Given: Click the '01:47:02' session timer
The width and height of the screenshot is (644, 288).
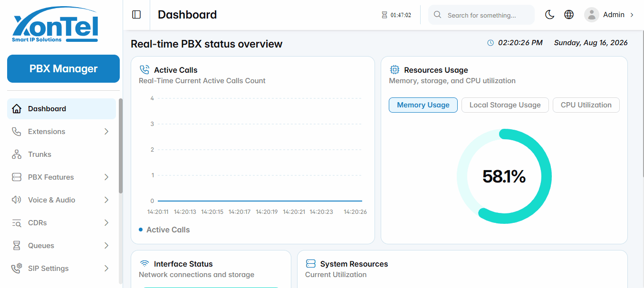Looking at the screenshot, I should (x=401, y=15).
